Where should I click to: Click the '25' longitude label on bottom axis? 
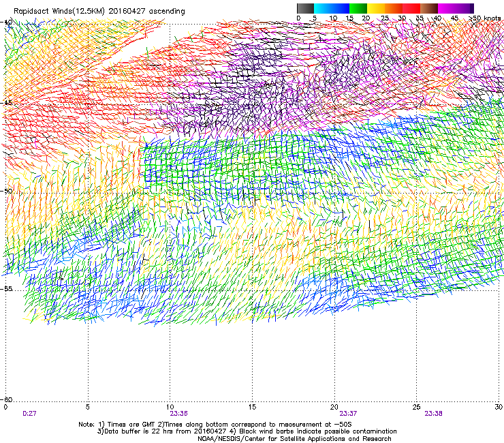pos(416,407)
